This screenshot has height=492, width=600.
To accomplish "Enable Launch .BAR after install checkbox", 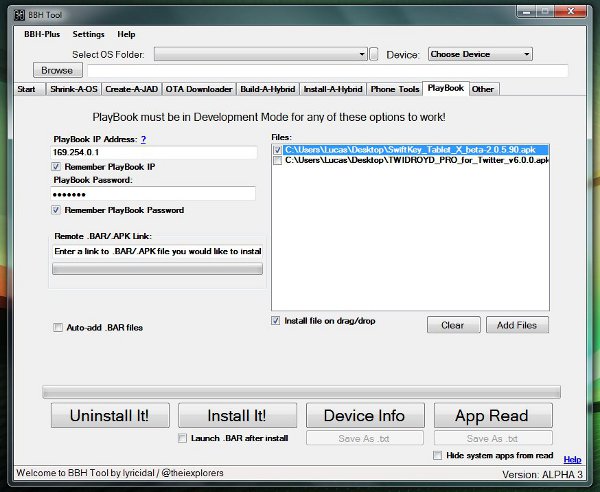I will pyautogui.click(x=183, y=438).
